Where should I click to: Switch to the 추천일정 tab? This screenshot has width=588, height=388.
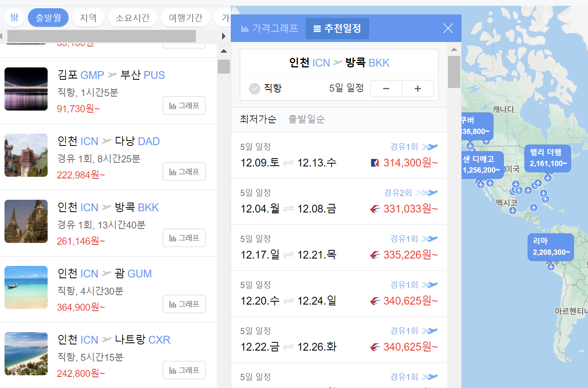pyautogui.click(x=337, y=28)
